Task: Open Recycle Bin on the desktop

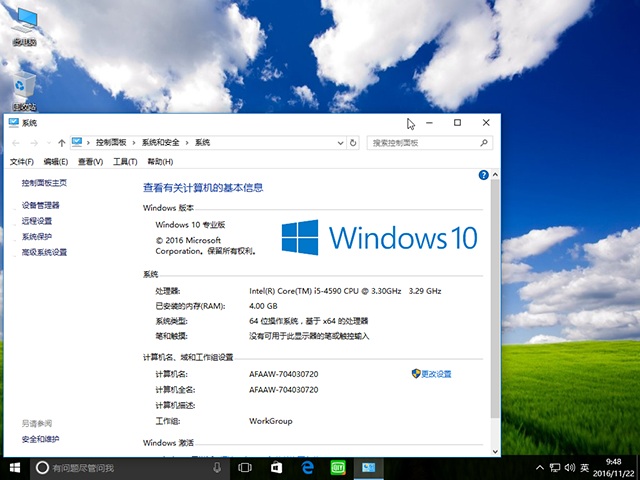Action: tap(25, 90)
